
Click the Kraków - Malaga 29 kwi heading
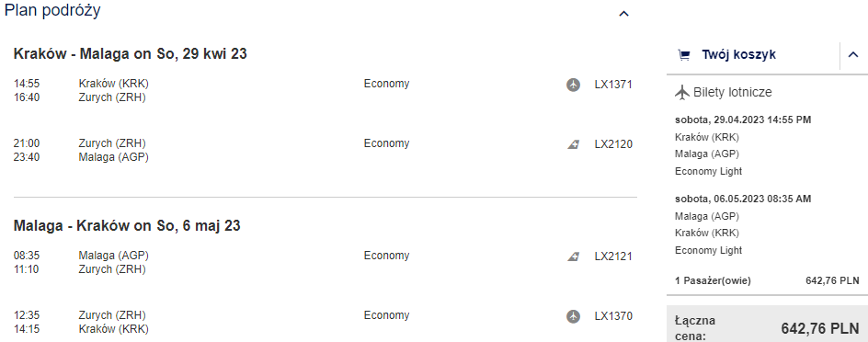(x=130, y=53)
